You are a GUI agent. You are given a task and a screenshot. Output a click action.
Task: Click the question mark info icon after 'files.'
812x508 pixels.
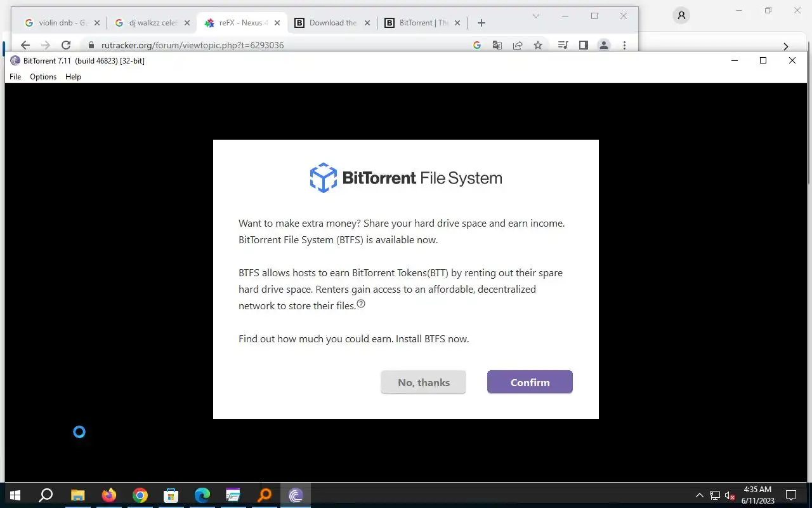(361, 304)
